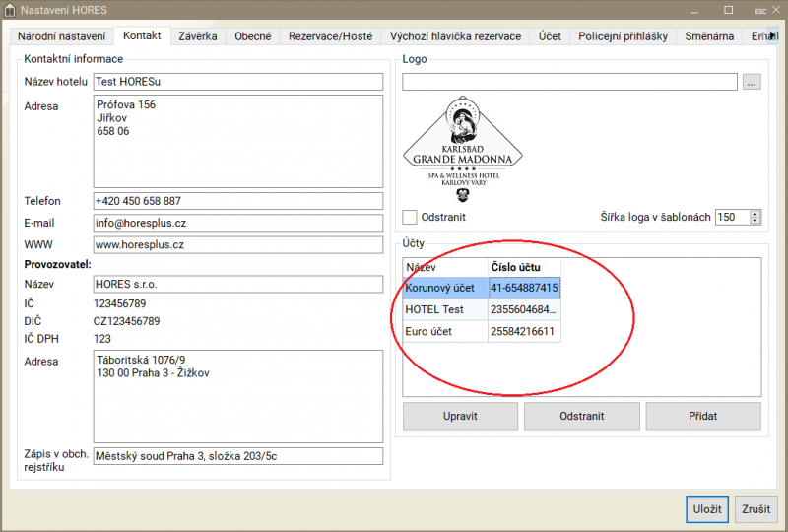The width and height of the screenshot is (788, 532).
Task: Click the logo file browse (...) button
Action: [753, 83]
